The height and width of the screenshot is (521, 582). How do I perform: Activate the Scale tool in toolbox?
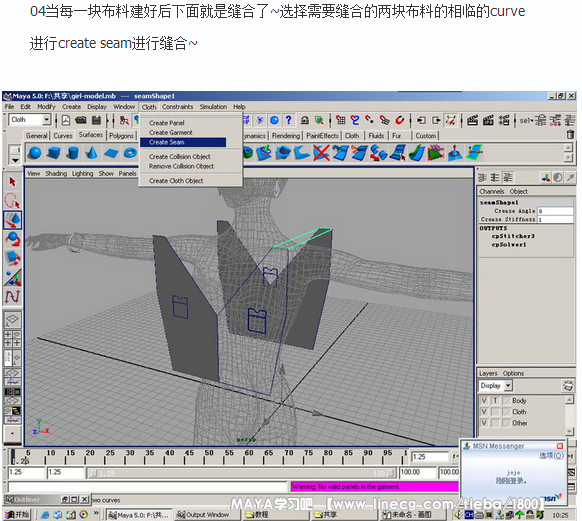(12, 258)
